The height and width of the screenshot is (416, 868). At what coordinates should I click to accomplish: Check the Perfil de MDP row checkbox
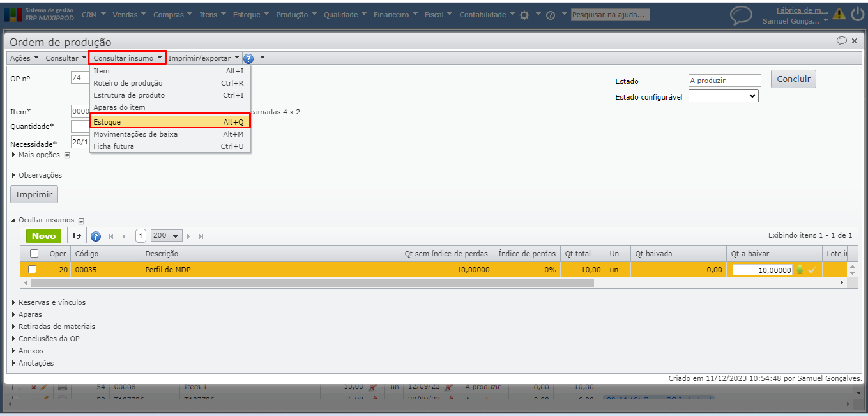32,270
